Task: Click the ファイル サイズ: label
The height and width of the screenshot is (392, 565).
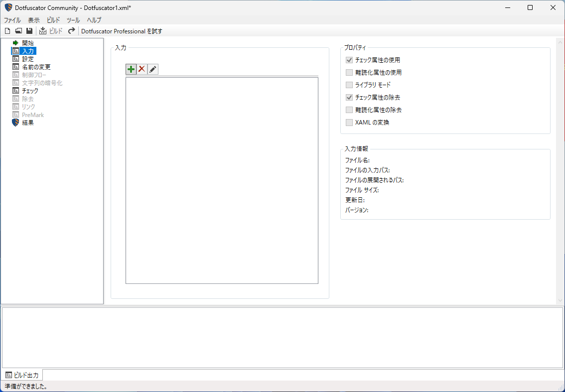Action: tap(362, 190)
